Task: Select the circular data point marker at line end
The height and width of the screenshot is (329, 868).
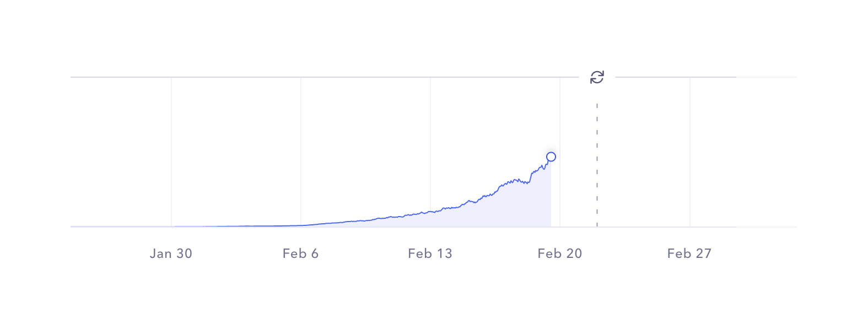Action: coord(551,157)
